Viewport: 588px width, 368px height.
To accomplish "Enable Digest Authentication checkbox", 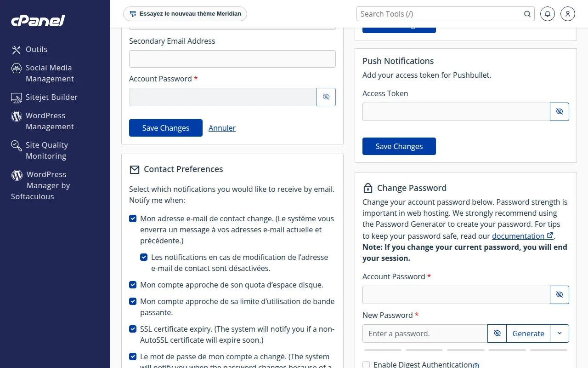I will (x=366, y=365).
